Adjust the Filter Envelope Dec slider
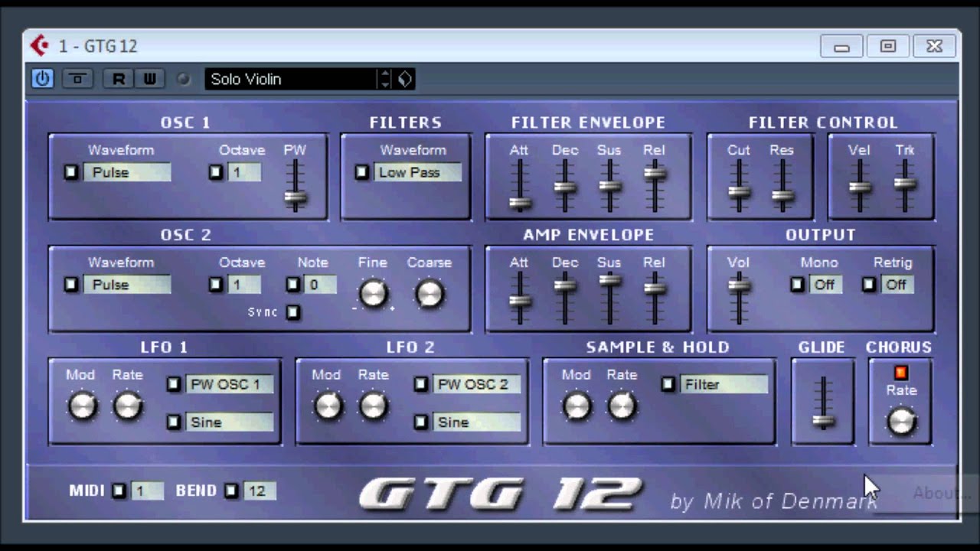 point(565,186)
